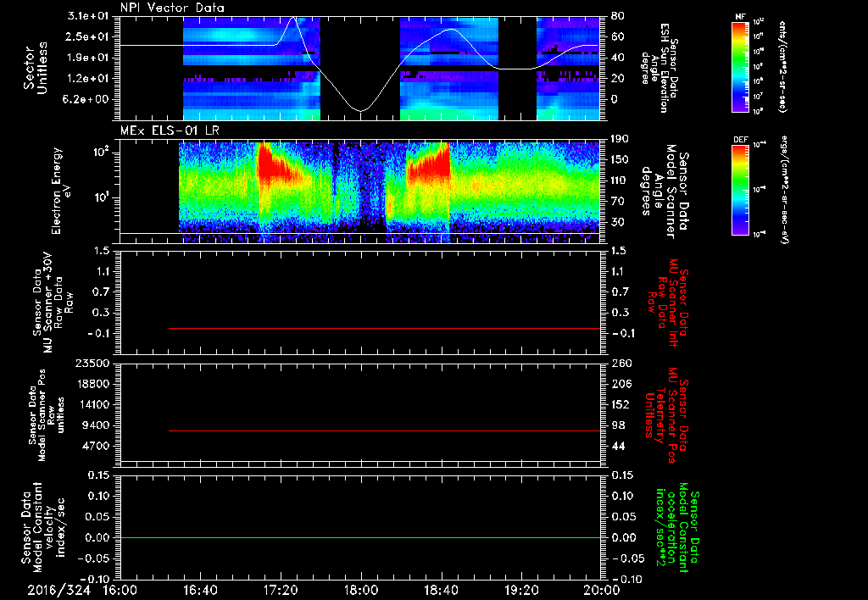Click the 19:20 time tick label
This screenshot has width=868, height=600.
(x=521, y=590)
